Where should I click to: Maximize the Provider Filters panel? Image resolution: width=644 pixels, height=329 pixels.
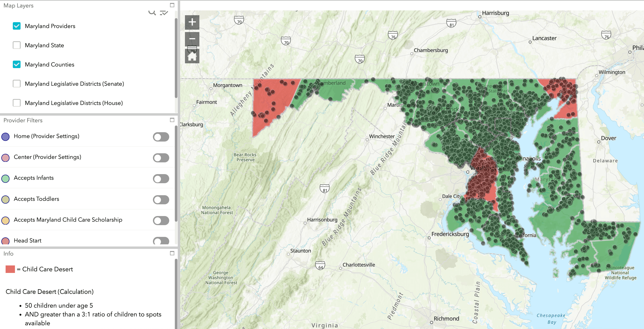(172, 120)
